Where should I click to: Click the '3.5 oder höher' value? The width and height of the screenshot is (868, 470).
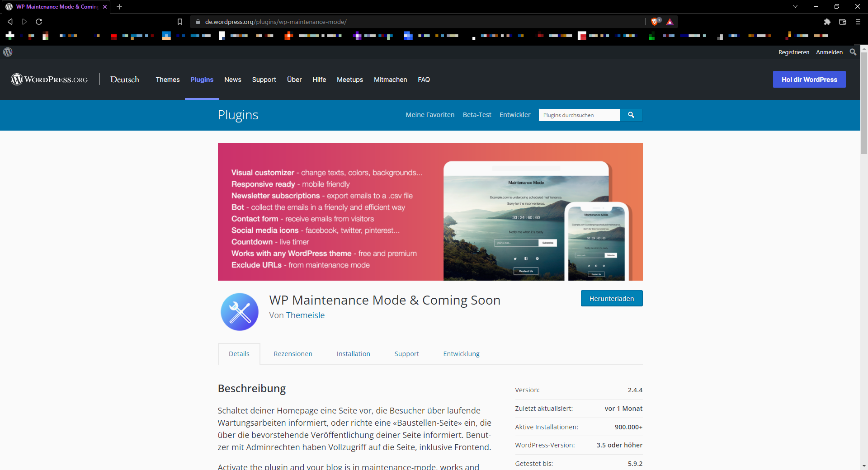619,445
